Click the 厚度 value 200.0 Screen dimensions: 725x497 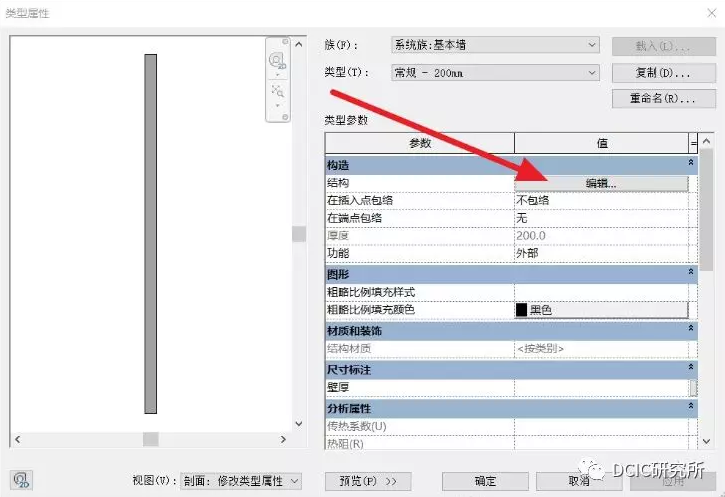pyautogui.click(x=531, y=235)
